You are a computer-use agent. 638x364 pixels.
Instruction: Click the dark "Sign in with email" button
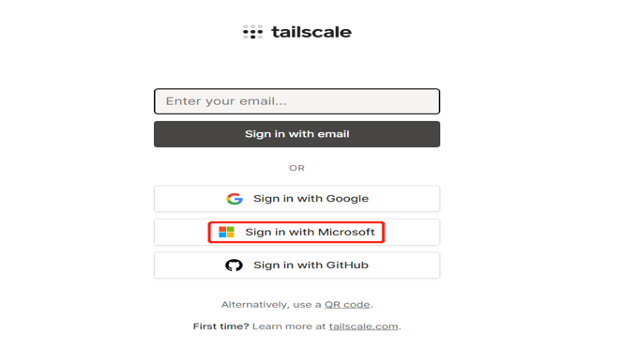(296, 134)
